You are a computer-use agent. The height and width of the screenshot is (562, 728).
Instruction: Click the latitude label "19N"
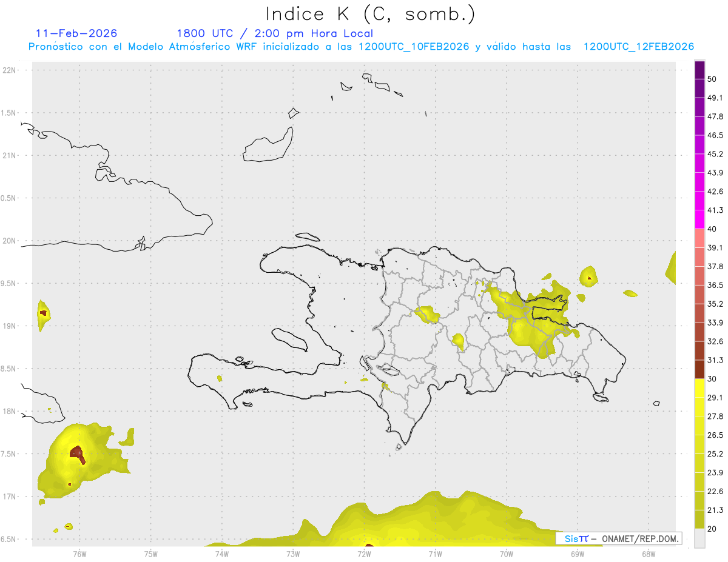[x=10, y=326]
